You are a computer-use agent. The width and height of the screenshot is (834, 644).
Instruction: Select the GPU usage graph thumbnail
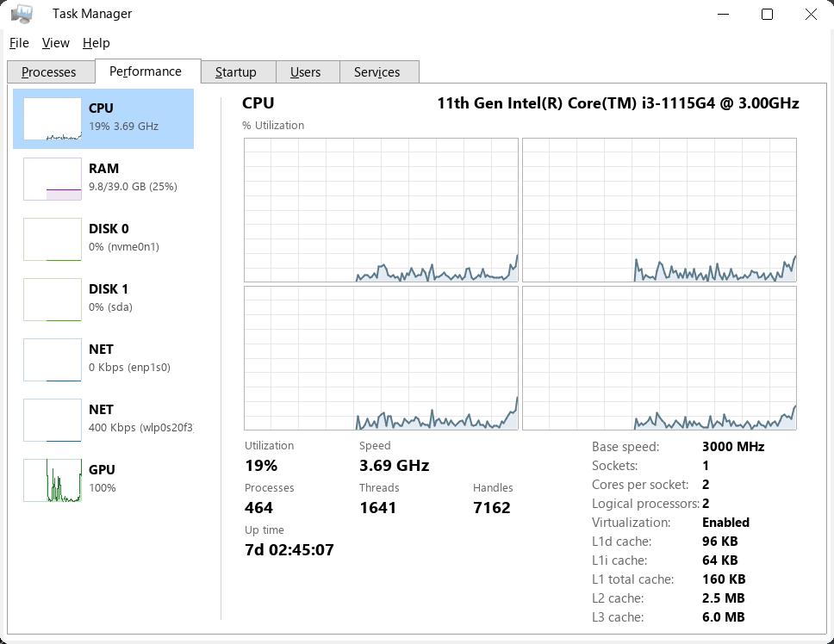click(x=53, y=480)
